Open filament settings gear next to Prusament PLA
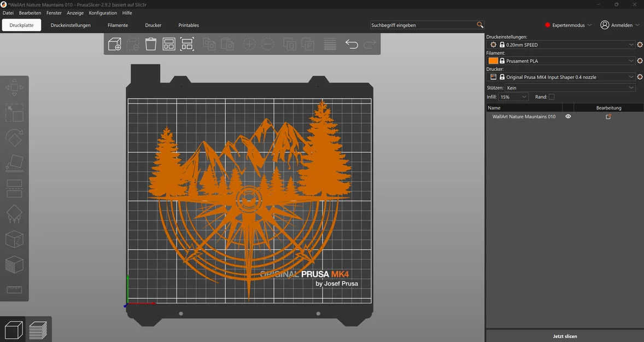This screenshot has height=342, width=644. [x=640, y=60]
